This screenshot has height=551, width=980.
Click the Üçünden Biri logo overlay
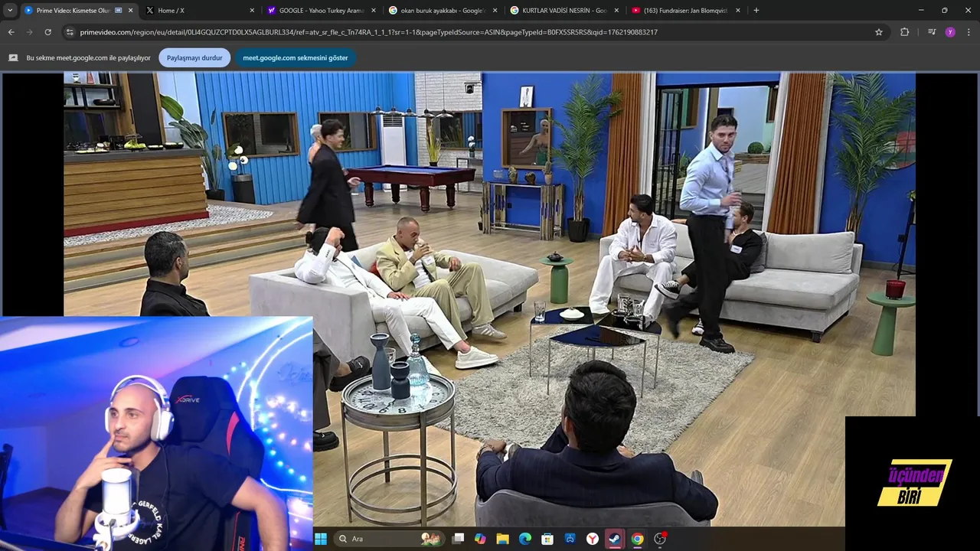914,483
